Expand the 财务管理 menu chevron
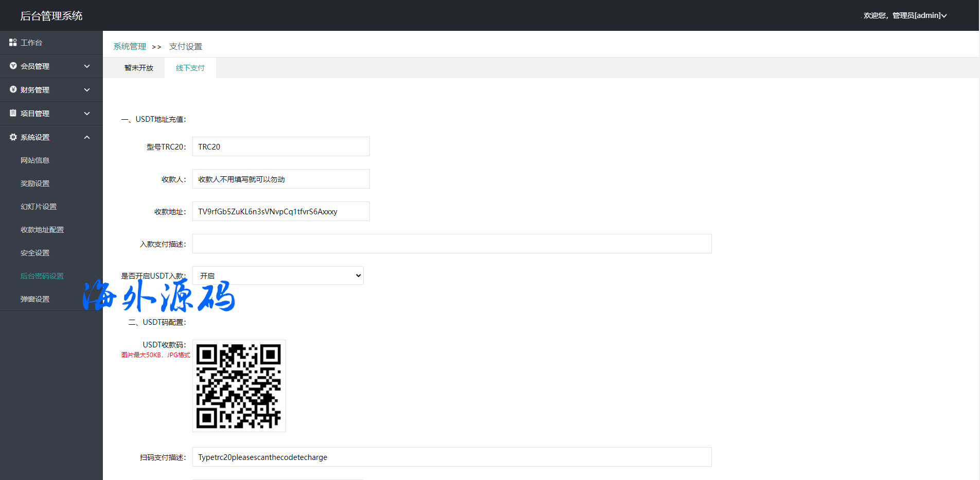The width and height of the screenshot is (980, 480). point(87,90)
